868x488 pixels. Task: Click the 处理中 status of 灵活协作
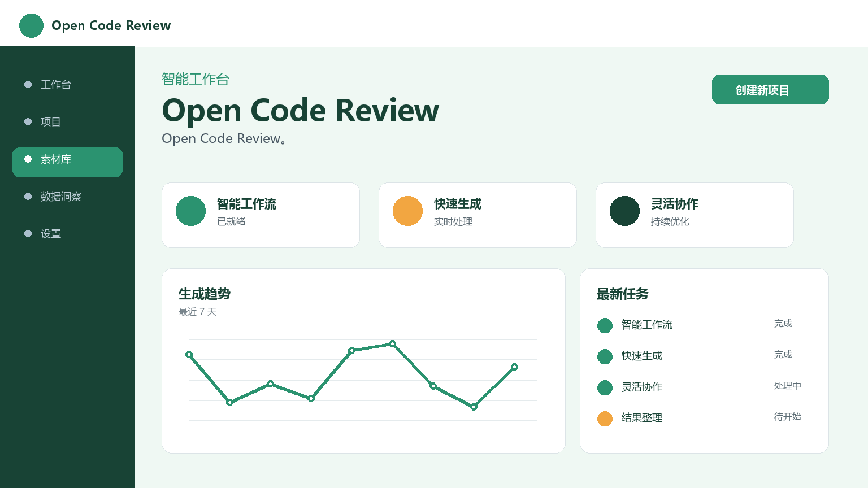(x=787, y=386)
